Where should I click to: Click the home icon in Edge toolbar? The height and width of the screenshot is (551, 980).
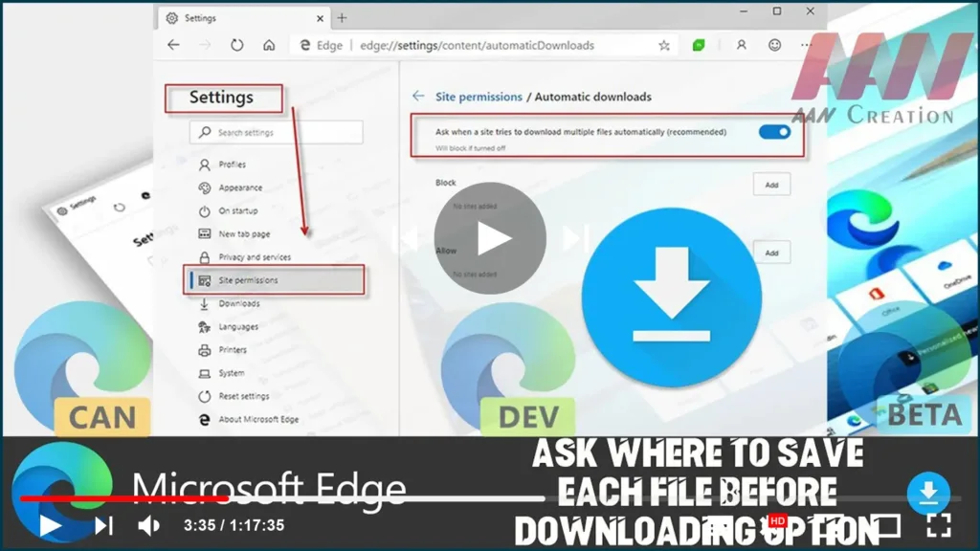pos(269,45)
